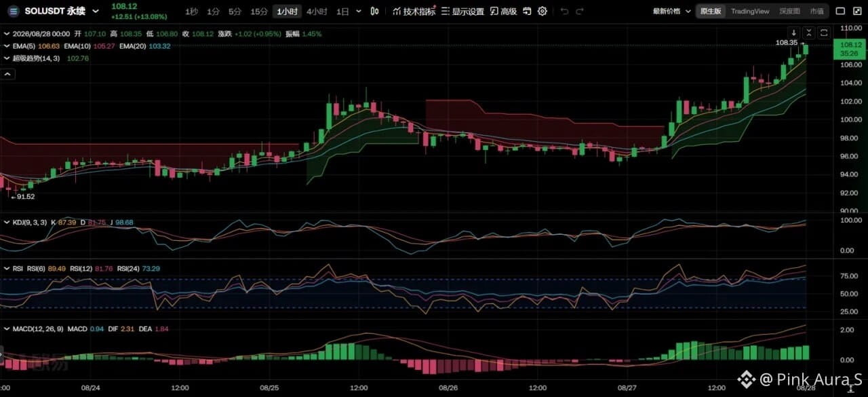This screenshot has width=868, height=397.
Task: Click the EMA(10) value 105.27
Action: 102,46
